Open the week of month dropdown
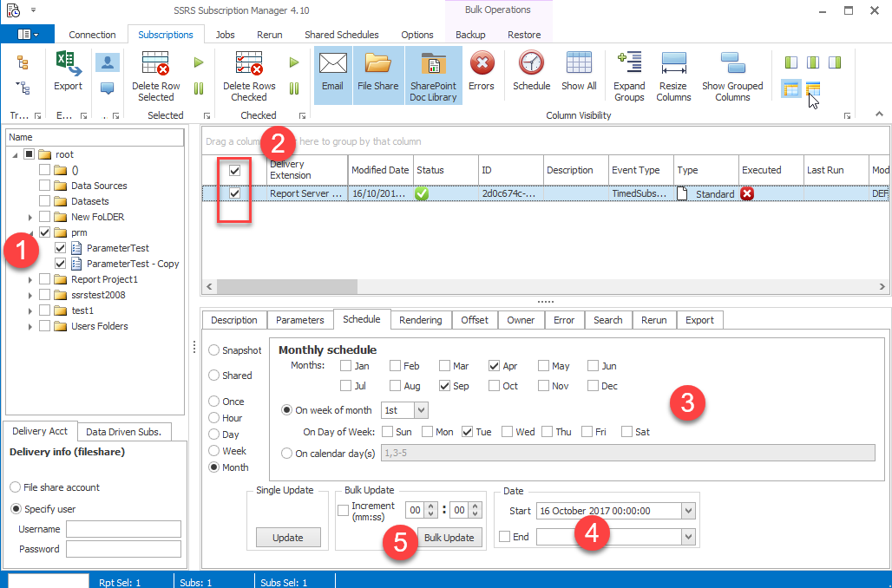Image resolution: width=892 pixels, height=588 pixels. coord(421,410)
